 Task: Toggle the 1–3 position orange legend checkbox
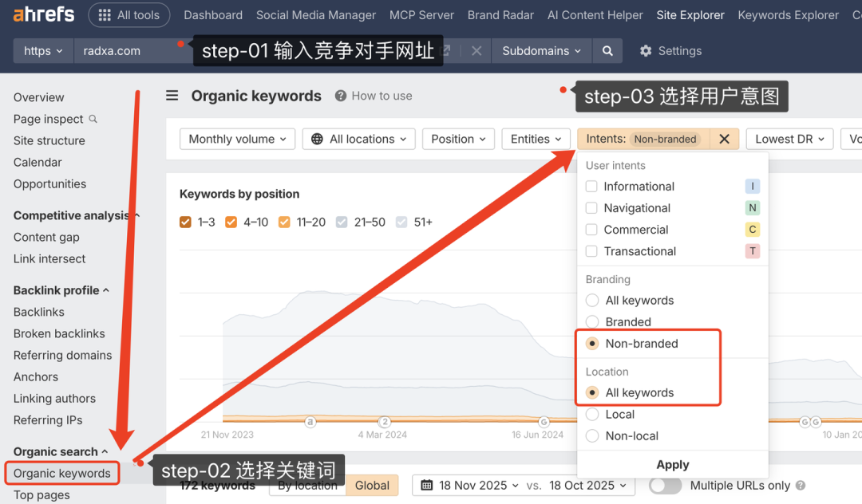click(186, 222)
